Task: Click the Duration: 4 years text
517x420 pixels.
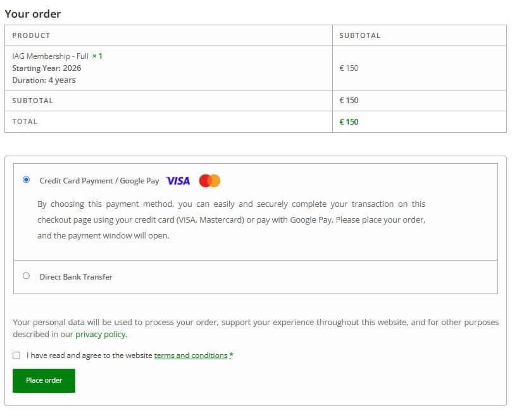Action: 44,80
